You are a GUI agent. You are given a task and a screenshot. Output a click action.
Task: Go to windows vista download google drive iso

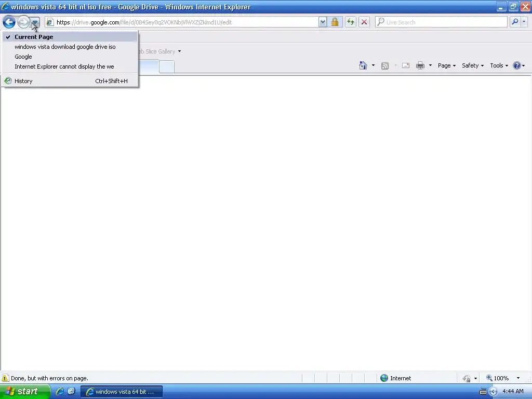(70, 47)
